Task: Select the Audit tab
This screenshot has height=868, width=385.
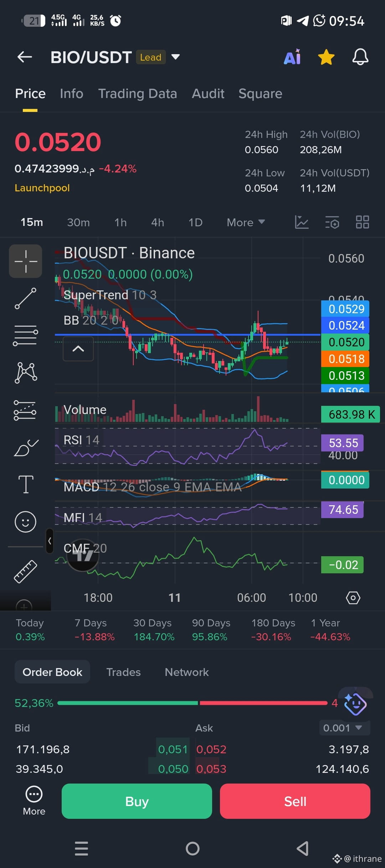Action: coord(208,94)
